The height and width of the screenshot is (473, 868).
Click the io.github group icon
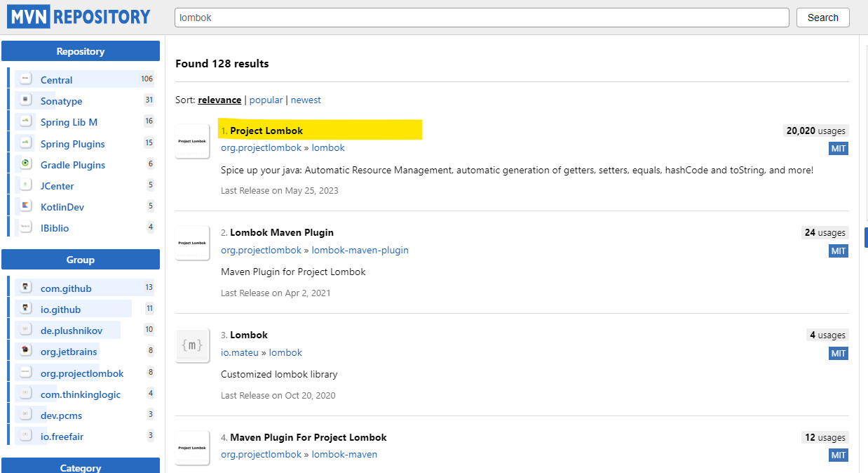click(25, 309)
